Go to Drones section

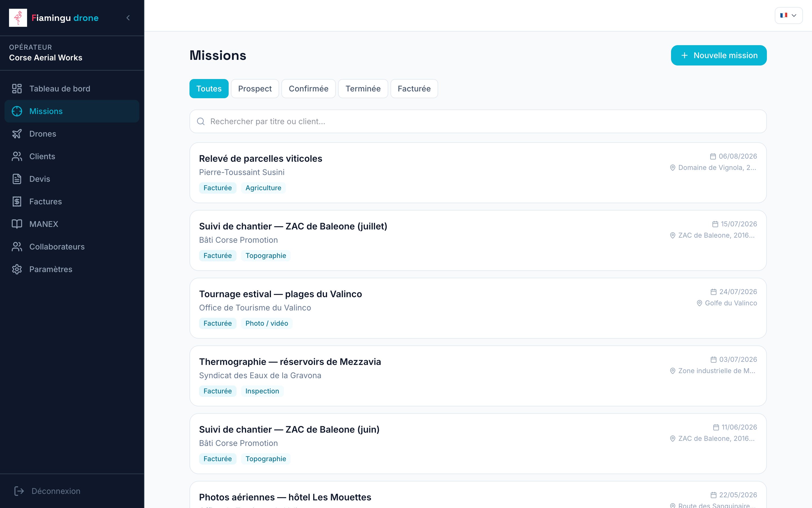point(72,134)
